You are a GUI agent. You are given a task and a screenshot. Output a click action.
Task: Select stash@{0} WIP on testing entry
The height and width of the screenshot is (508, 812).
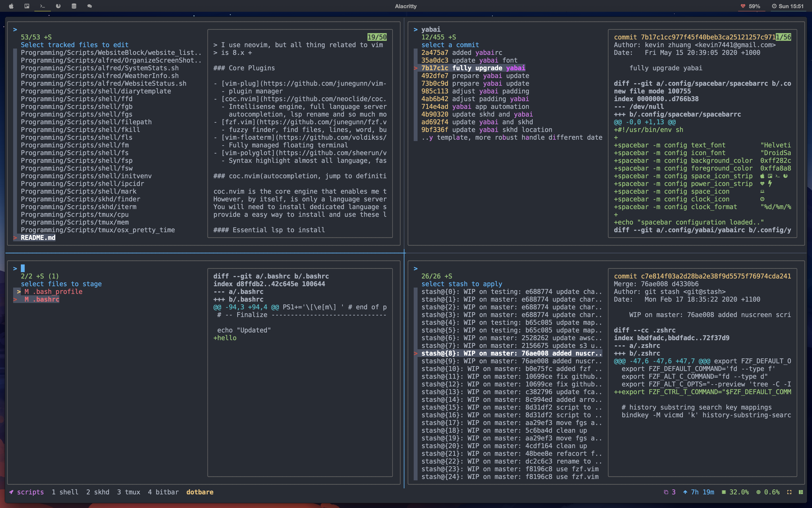(512, 292)
